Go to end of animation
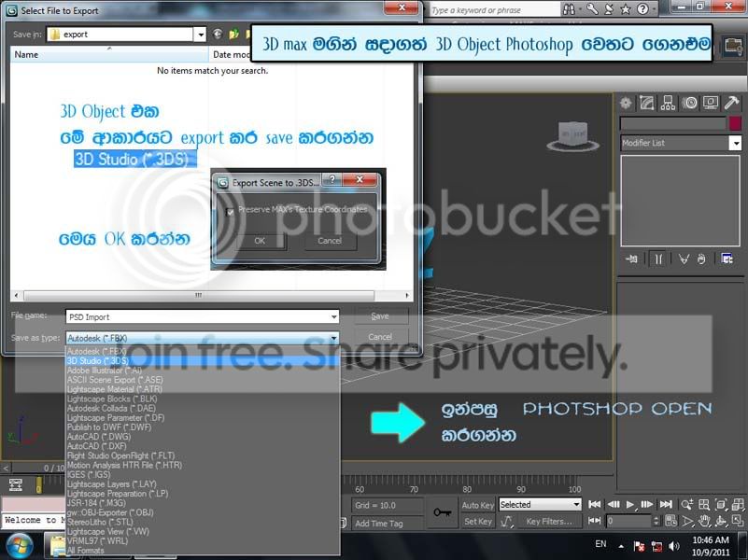 (x=666, y=504)
